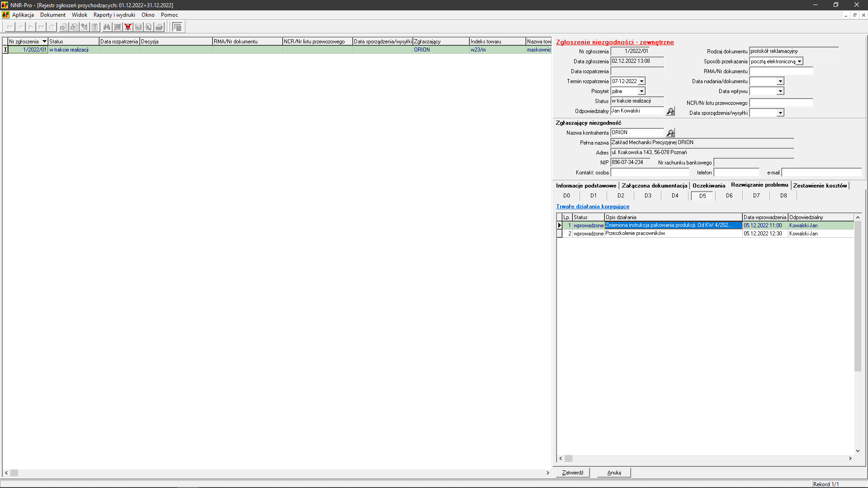
Task: Click the notepad toolbar icon
Action: click(x=95, y=27)
